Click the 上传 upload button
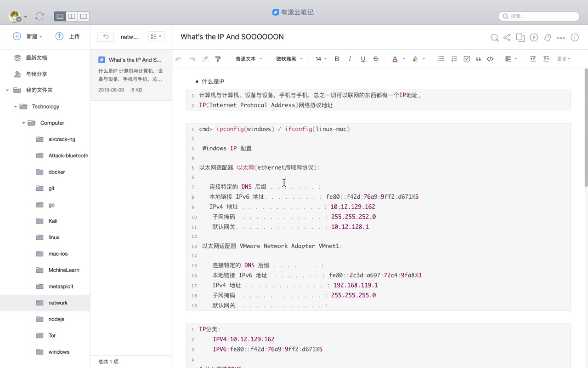 click(68, 36)
